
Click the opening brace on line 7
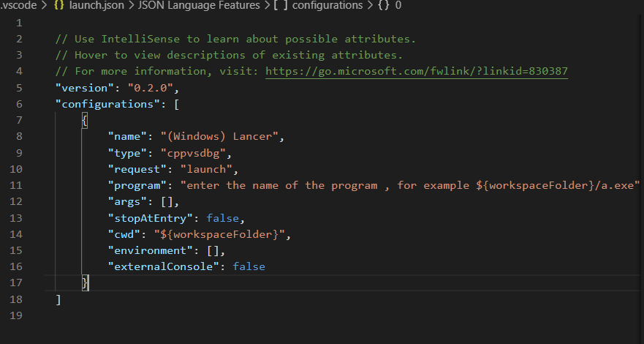click(85, 121)
